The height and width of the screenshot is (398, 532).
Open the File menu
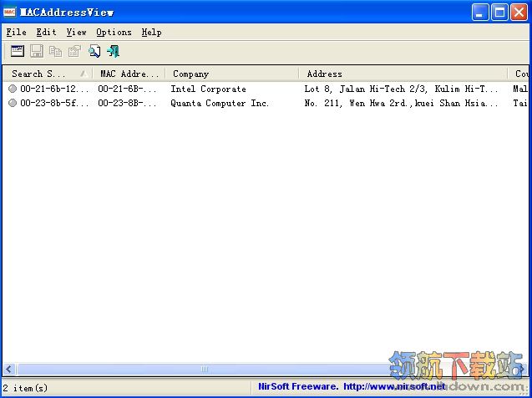pos(17,33)
